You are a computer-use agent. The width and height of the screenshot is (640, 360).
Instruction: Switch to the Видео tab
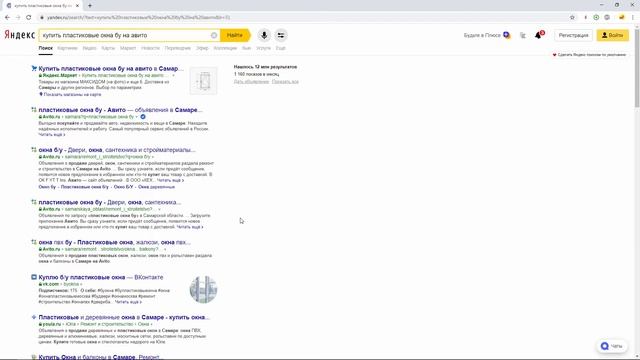point(89,48)
